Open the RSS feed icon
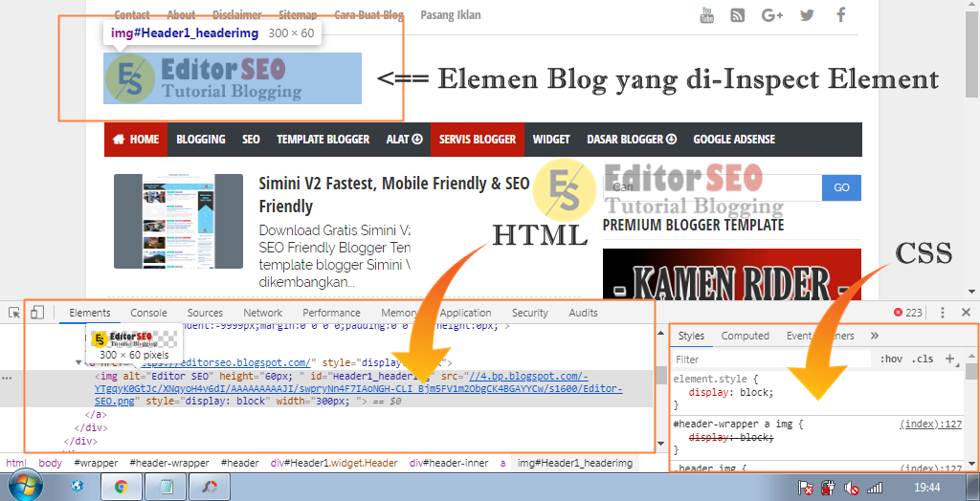Screen dimensions: 980x501 click(x=738, y=15)
